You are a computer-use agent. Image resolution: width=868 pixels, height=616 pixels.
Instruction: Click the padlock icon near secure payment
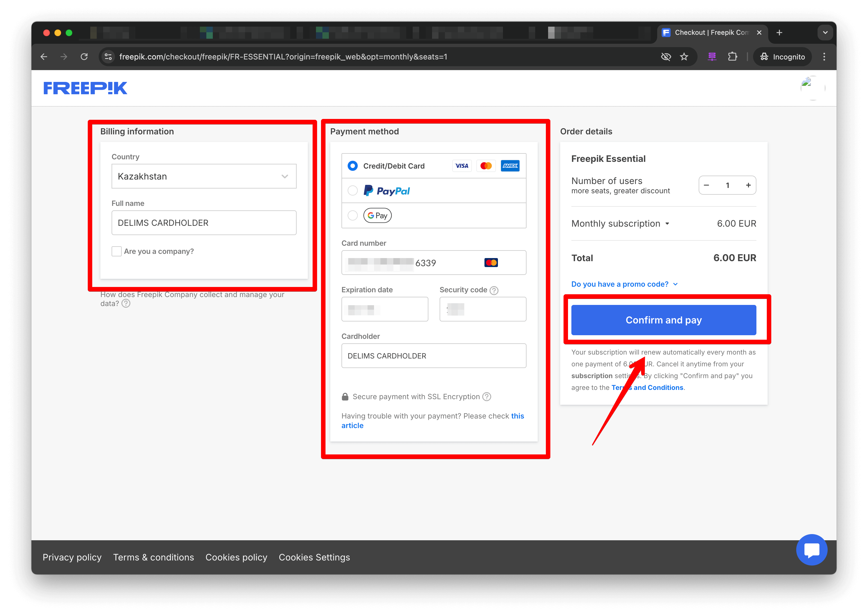(x=345, y=396)
